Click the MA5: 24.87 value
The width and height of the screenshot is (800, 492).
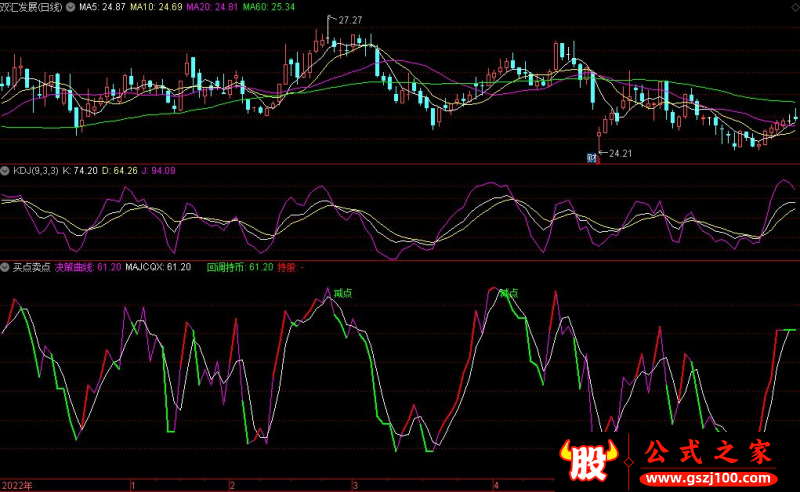102,7
